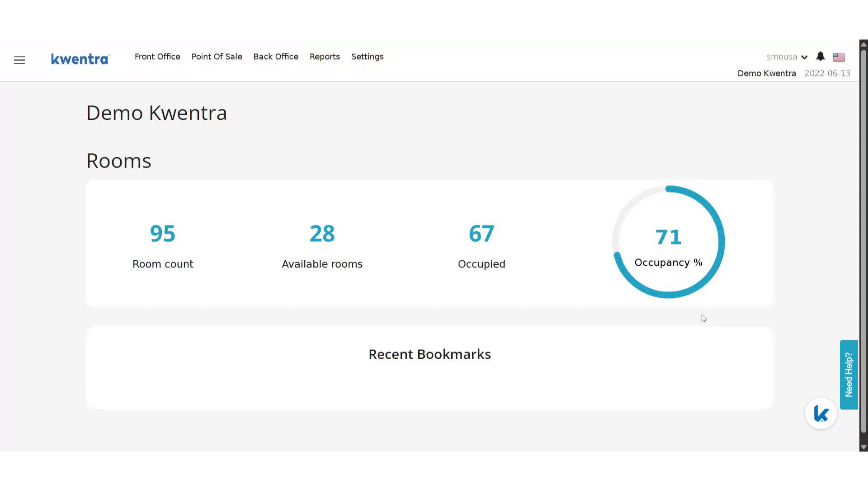Change language via the US flag icon

point(839,57)
